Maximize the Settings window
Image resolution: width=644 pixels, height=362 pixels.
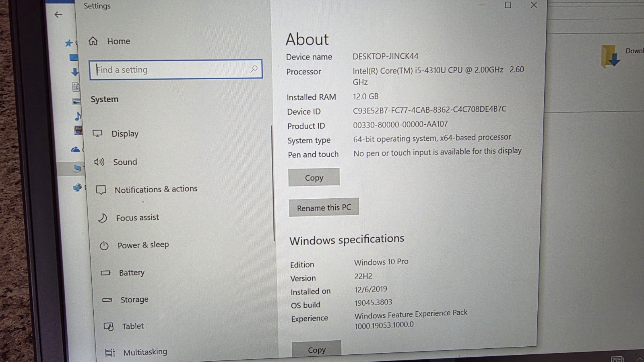pos(508,5)
